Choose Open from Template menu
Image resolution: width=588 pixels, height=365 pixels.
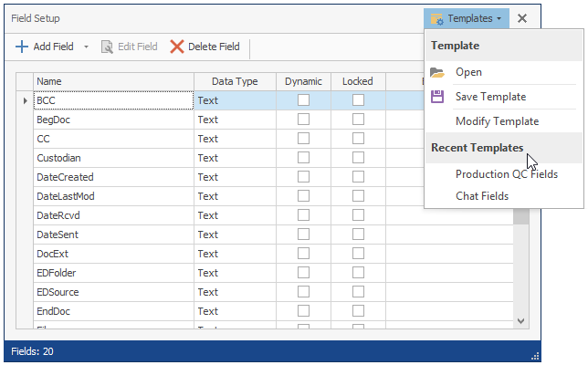click(503, 72)
